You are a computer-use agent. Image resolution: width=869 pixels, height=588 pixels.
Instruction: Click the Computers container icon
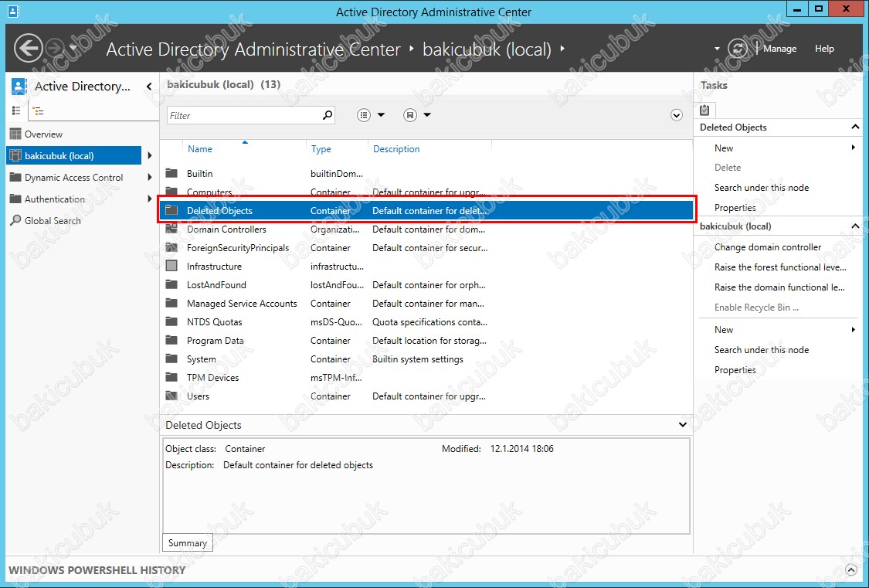(x=171, y=192)
